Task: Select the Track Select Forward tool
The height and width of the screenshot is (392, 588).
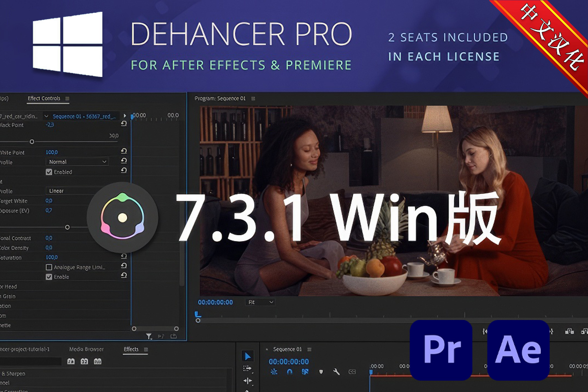Action: coord(247,368)
